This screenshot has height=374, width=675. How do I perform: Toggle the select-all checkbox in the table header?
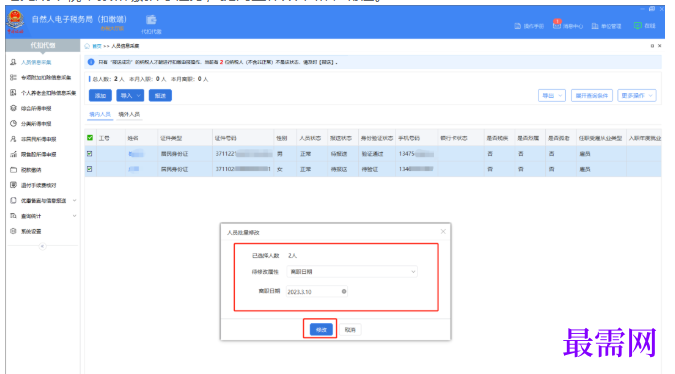[x=90, y=138]
